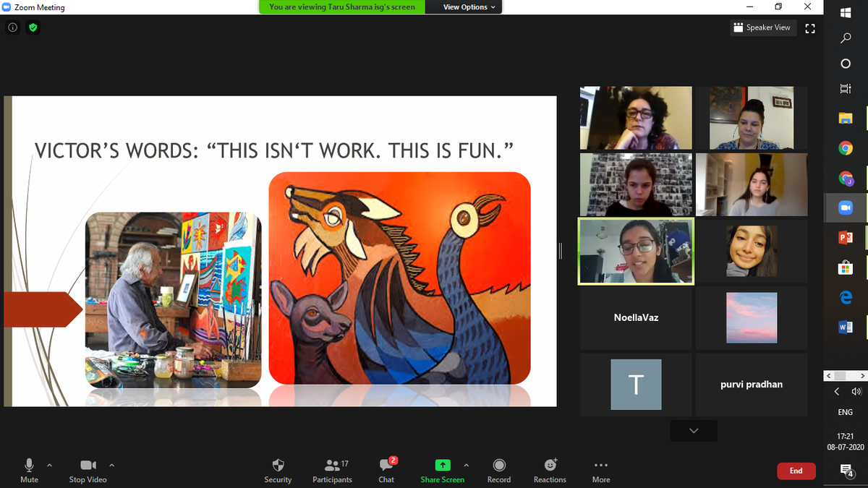Open Microsoft Store from taskbar
868x488 pixels.
pyautogui.click(x=846, y=267)
